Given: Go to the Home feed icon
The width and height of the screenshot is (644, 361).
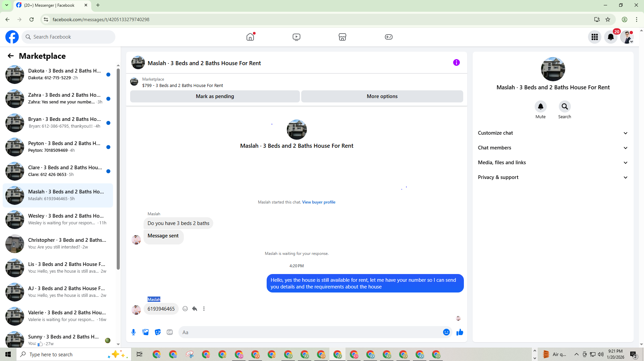Looking at the screenshot, I should click(250, 37).
